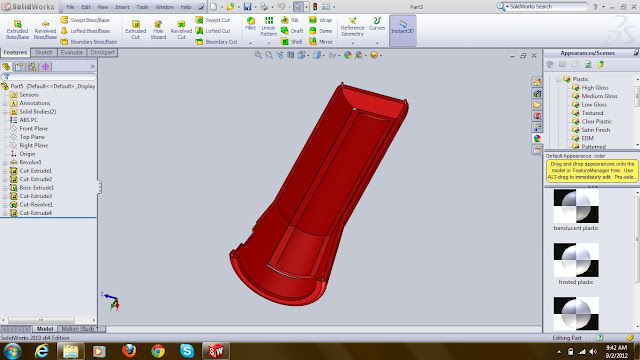Expand the Solid Bodies(2) folder
The image size is (640, 360).
[5, 111]
